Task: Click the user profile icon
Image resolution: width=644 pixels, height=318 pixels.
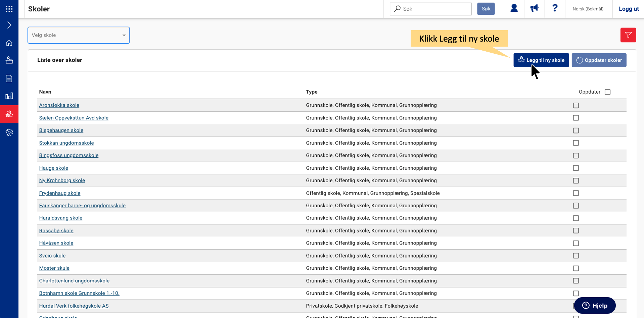Action: coord(514,8)
